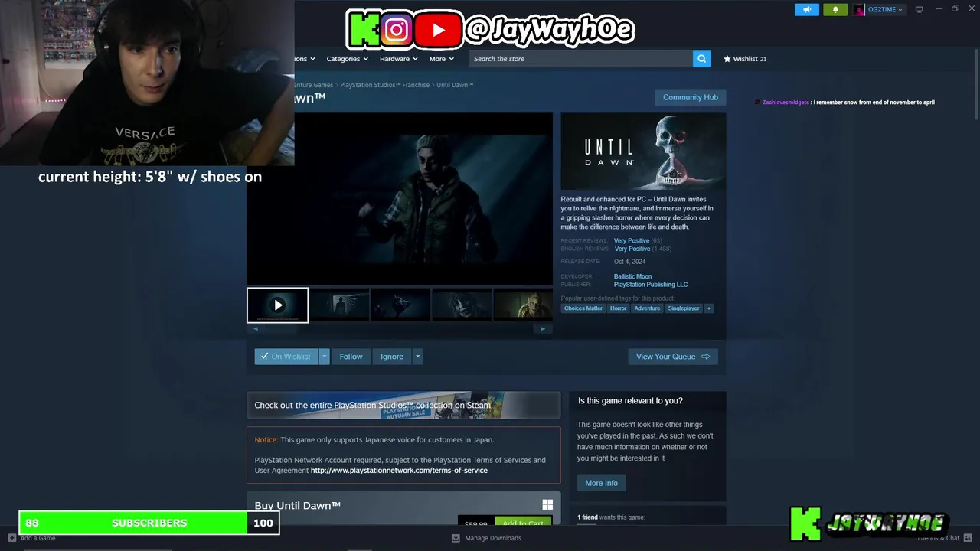Open the Community Hub
The width and height of the screenshot is (980, 551).
[x=690, y=97]
